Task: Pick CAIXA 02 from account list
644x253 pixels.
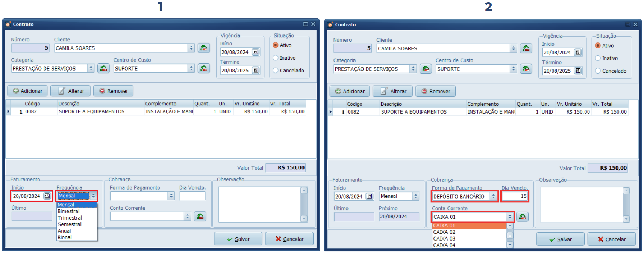Action: pyautogui.click(x=444, y=232)
